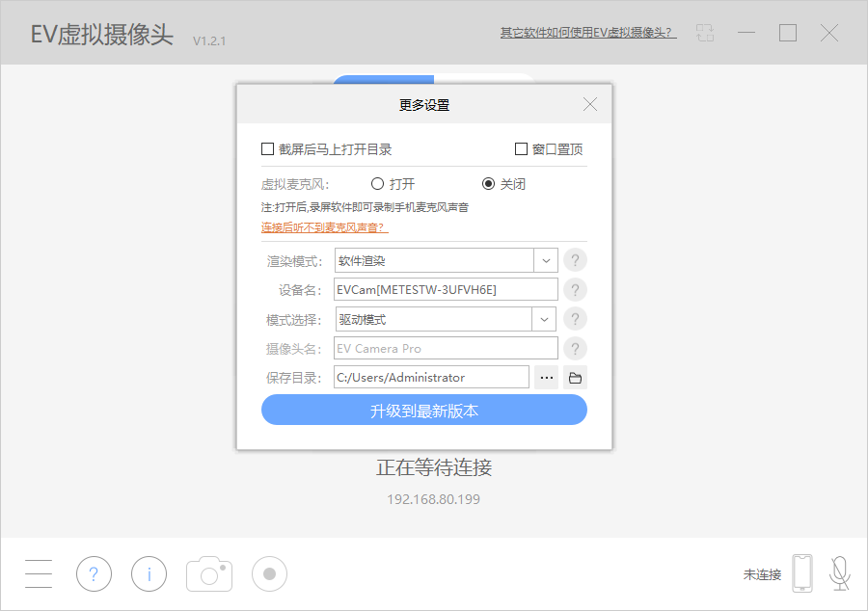Click the phone icon next to 未连接
868x611 pixels.
coord(803,572)
